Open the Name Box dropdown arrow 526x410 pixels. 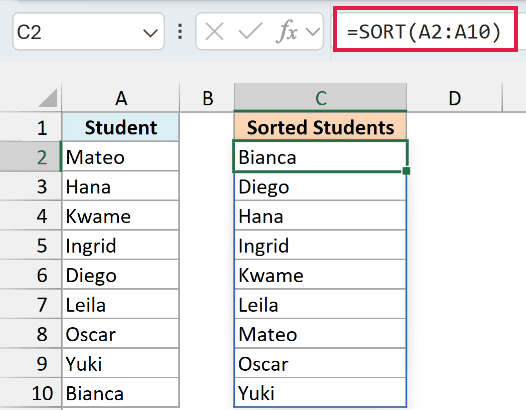point(150,33)
